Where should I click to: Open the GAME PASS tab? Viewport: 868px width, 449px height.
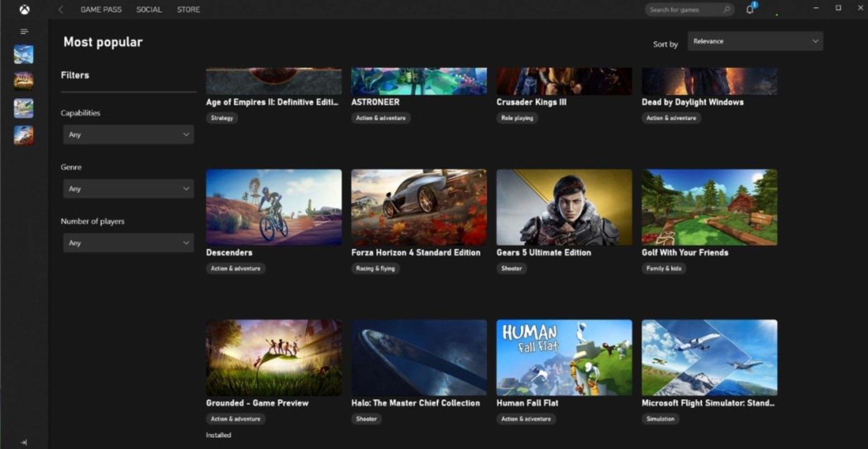(101, 9)
